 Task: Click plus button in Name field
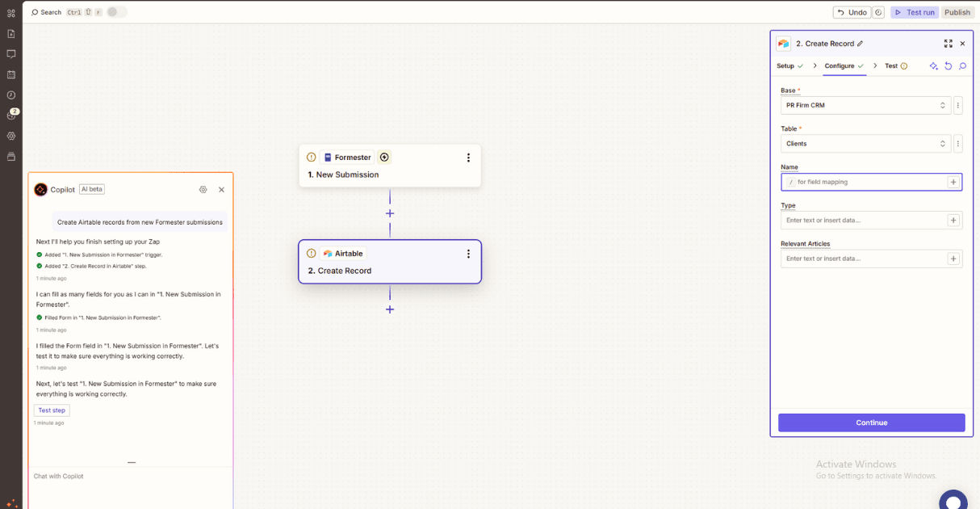tap(953, 182)
